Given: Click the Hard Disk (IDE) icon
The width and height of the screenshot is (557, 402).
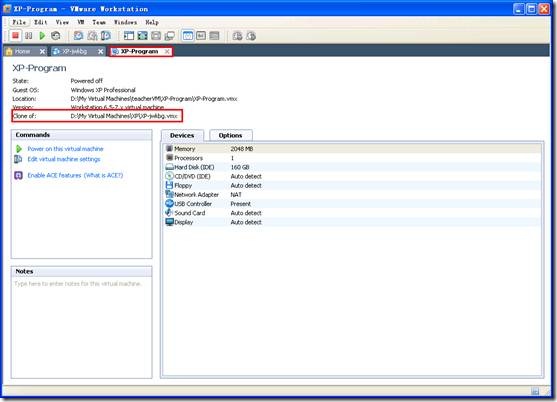Looking at the screenshot, I should point(169,167).
